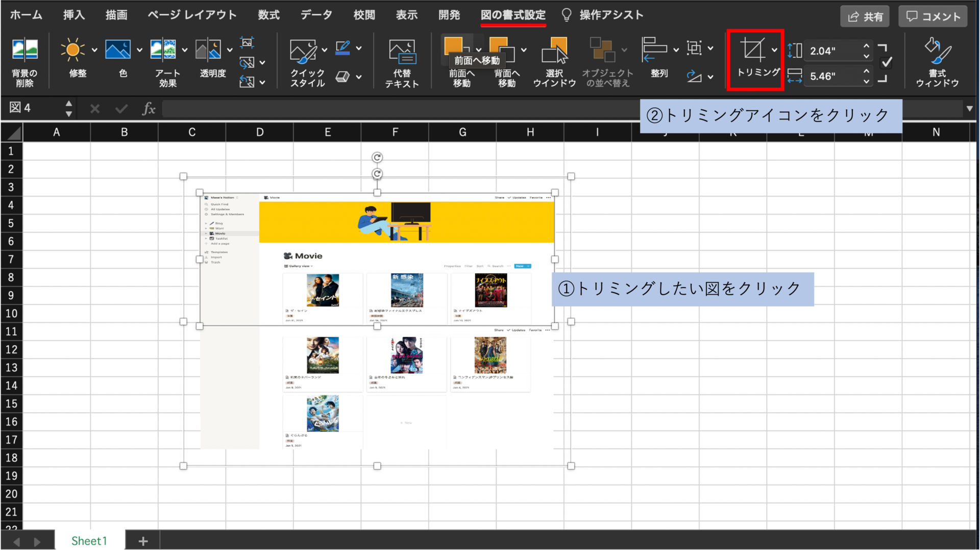The image size is (980, 550).
Task: Expand the Send Backward dropdown arrow
Action: tap(524, 50)
